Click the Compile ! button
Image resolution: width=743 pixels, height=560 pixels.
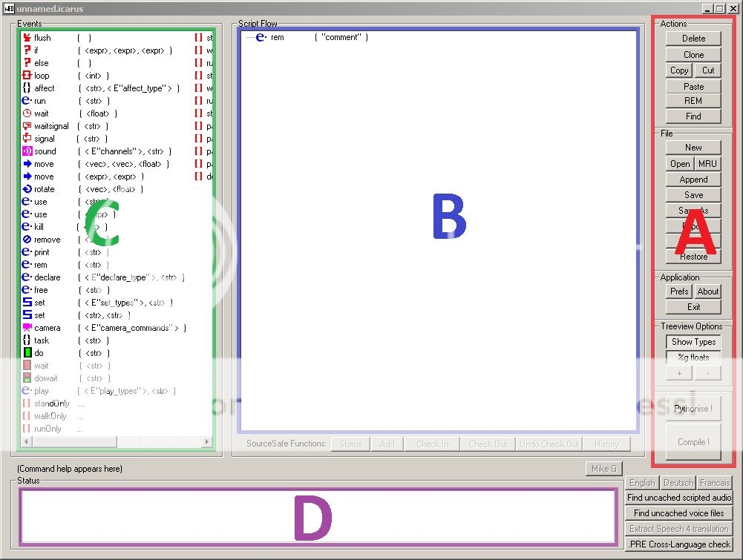[693, 442]
